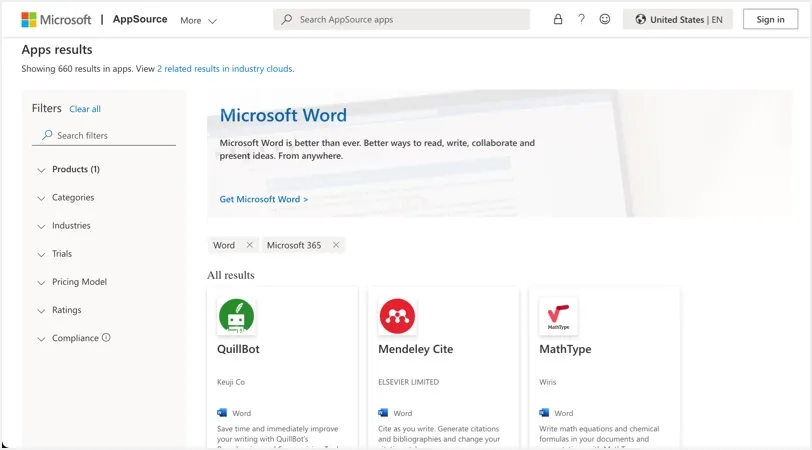
Task: Click Clear all filters link
Action: click(85, 109)
